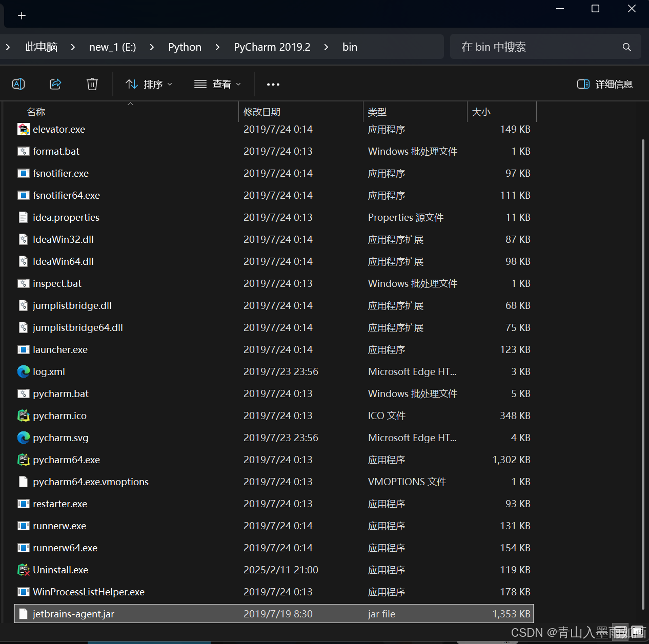Viewport: 649px width, 644px height.
Task: Select the pycharm.bat file name
Action: point(61,393)
